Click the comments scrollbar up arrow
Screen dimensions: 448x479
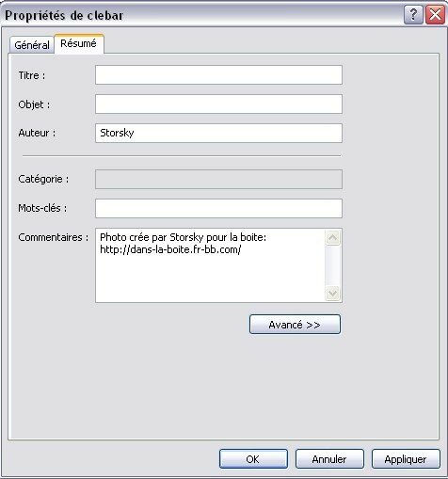coord(332,237)
